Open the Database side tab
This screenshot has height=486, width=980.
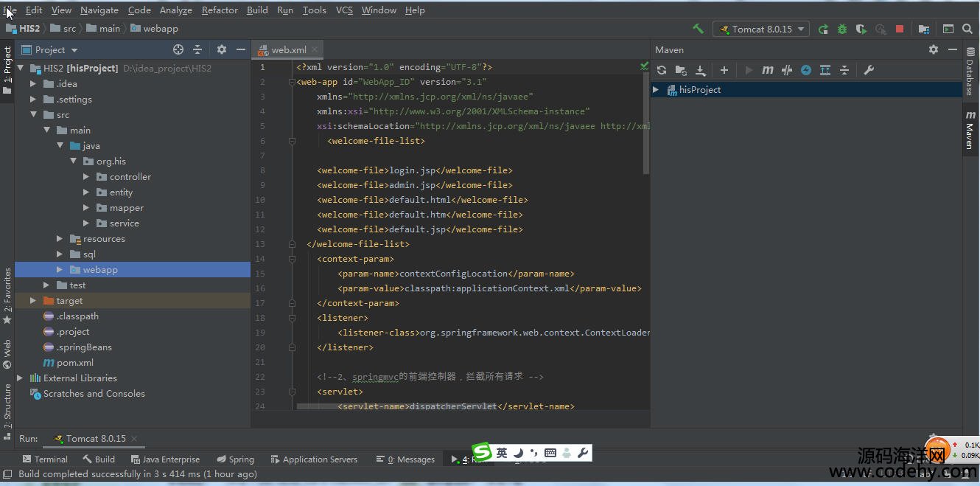(x=970, y=73)
